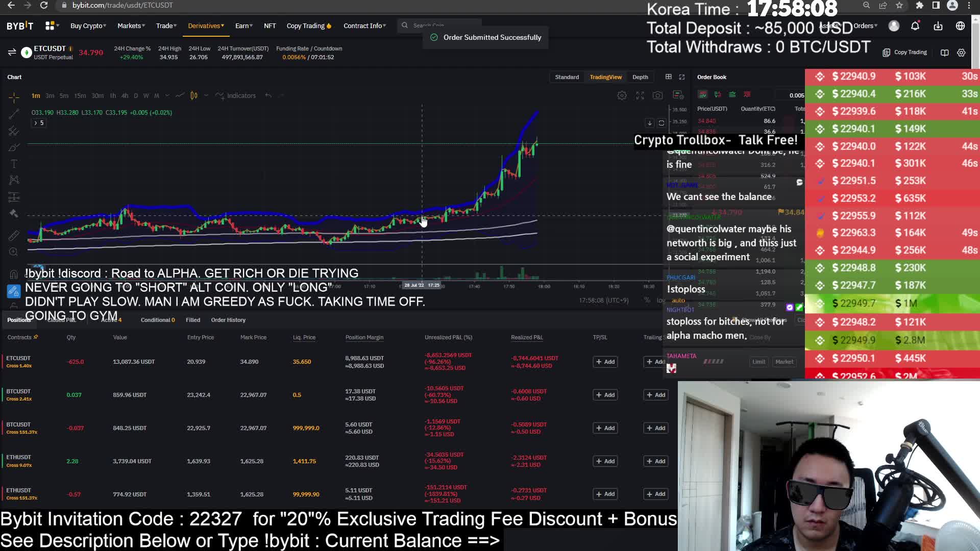The height and width of the screenshot is (551, 980).
Task: Toggle TradingView chart fullscreen mode
Action: tap(640, 95)
